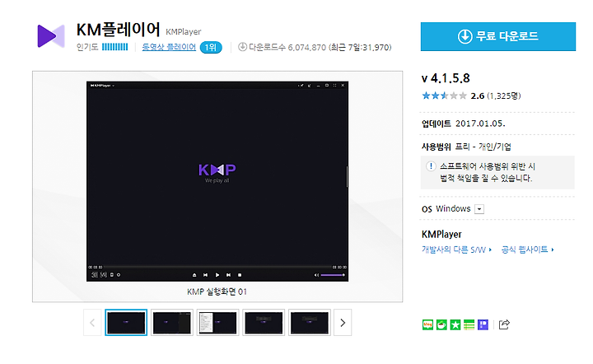
Task: Share to Naver Cafe cup icon
Action: coord(441,324)
